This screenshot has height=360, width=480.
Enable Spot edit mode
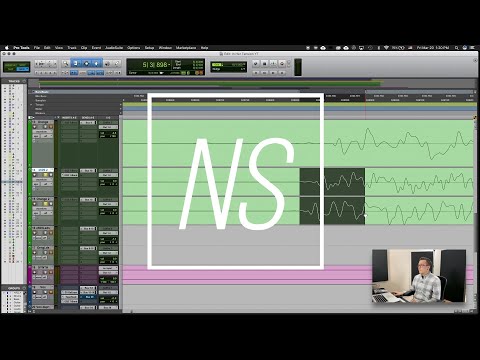point(22,65)
